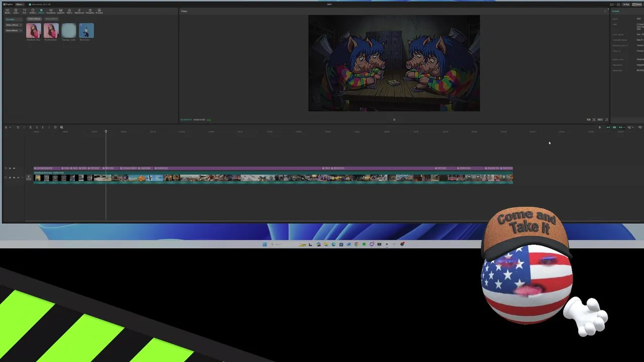This screenshot has width=644, height=362.
Task: Choose the teal blurred effect thumbnail
Action: coord(69,31)
